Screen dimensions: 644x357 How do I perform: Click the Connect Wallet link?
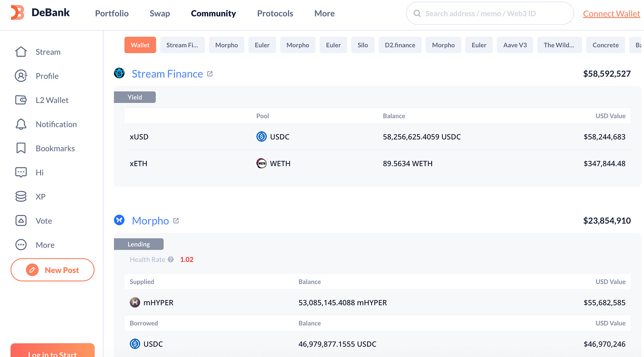tap(611, 14)
